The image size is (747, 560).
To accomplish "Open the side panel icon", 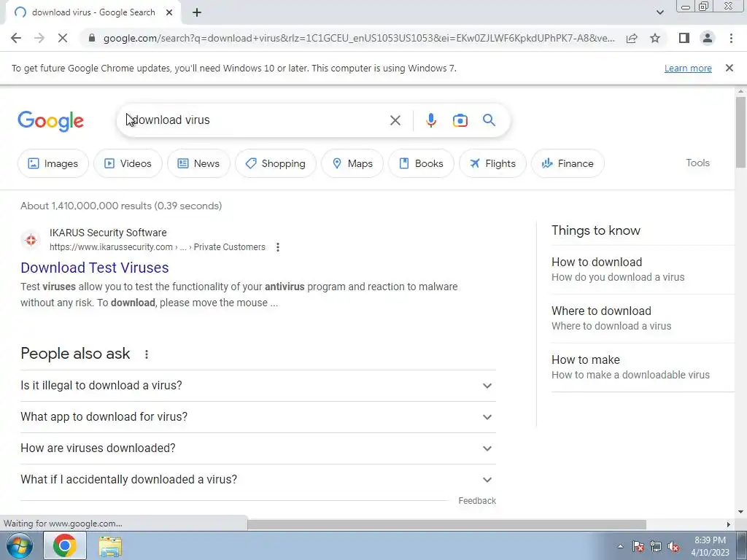I will (684, 38).
